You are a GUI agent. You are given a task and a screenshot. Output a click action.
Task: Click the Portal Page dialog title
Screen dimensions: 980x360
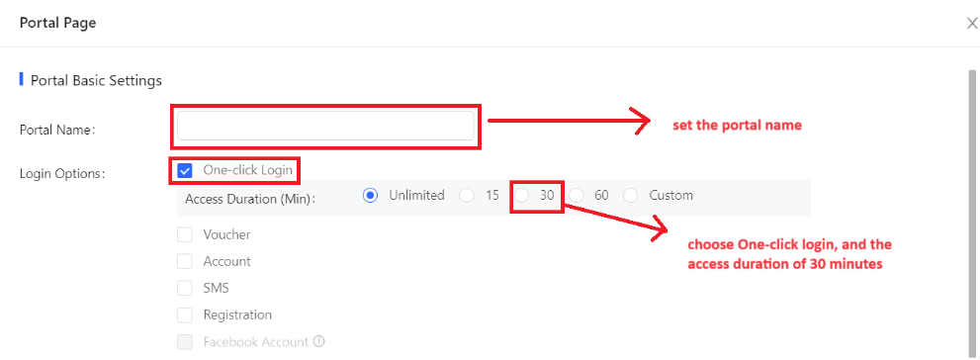click(57, 23)
